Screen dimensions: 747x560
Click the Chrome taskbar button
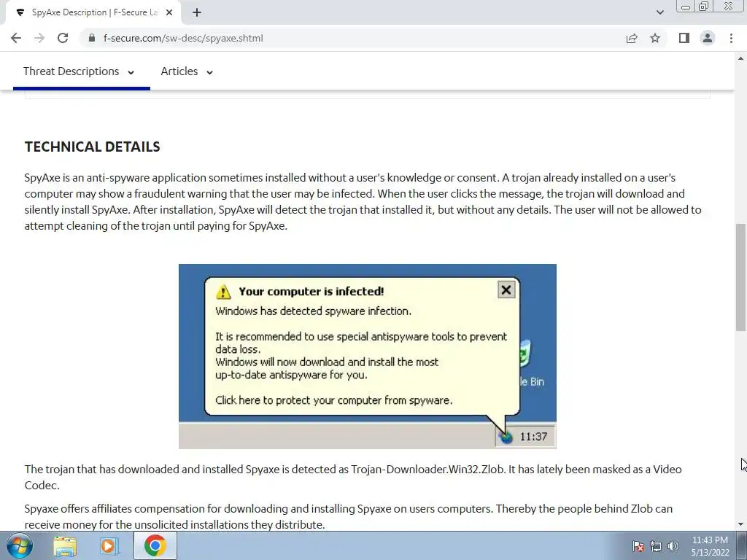pos(155,545)
